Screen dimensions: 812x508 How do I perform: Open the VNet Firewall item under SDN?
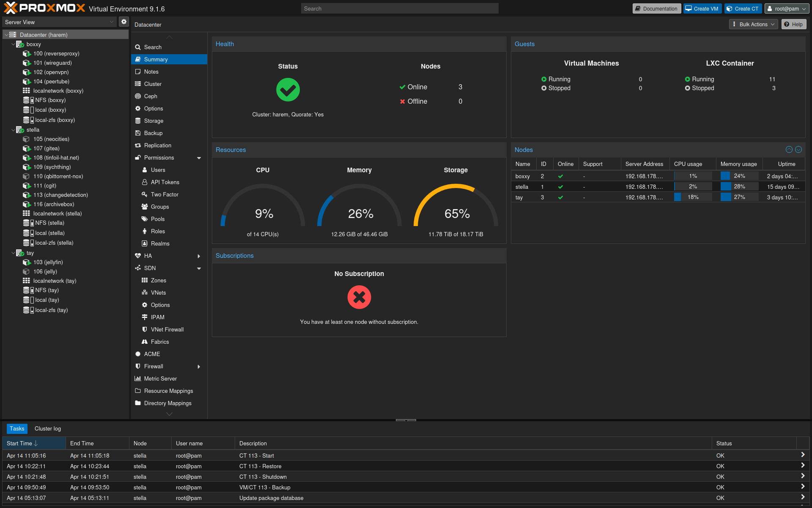[167, 329]
